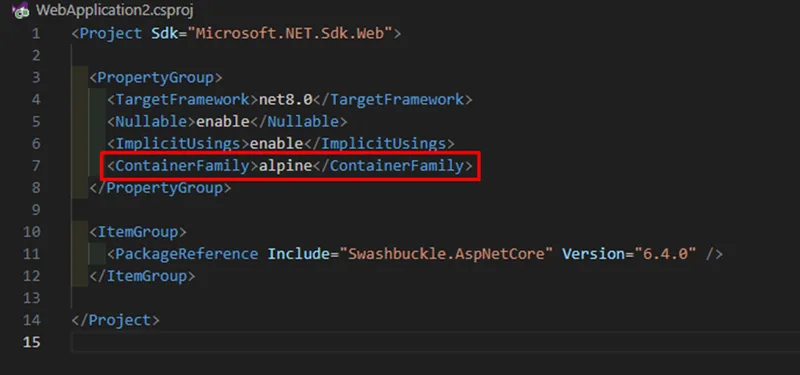The width and height of the screenshot is (800, 375).
Task: Click the 6.4.0 Version value
Action: point(666,254)
